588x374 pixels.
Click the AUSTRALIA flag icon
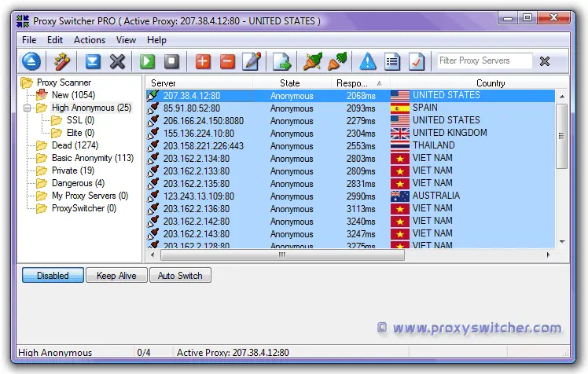tap(400, 196)
